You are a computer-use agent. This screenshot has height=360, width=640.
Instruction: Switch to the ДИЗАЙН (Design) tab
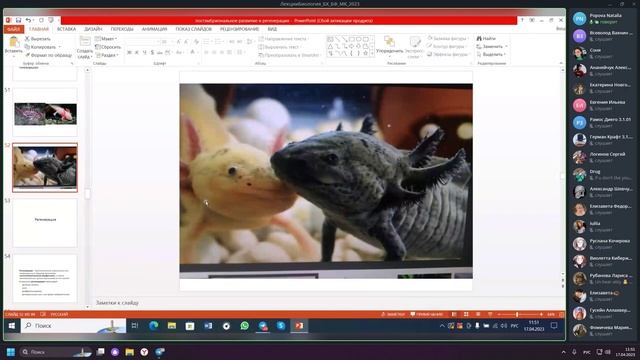click(93, 29)
